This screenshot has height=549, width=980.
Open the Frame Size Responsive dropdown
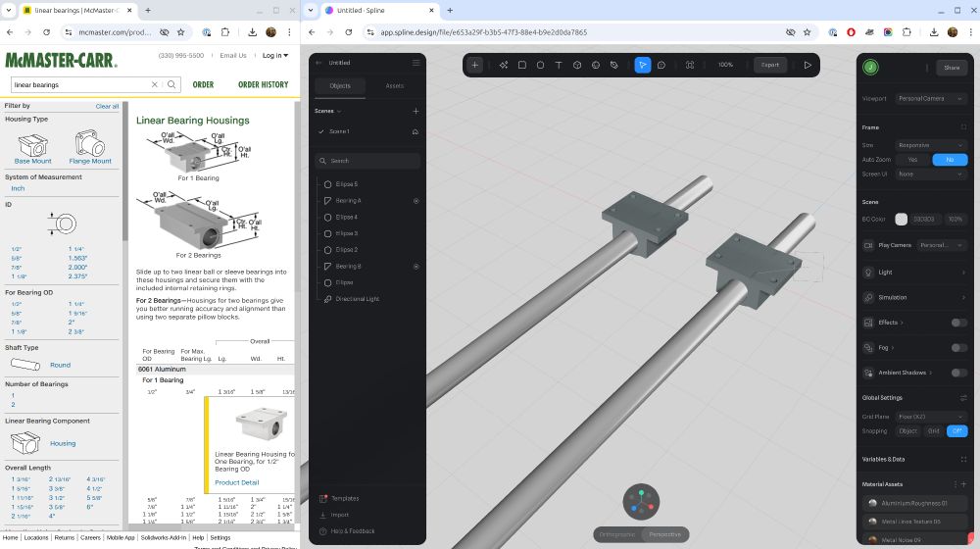point(931,145)
